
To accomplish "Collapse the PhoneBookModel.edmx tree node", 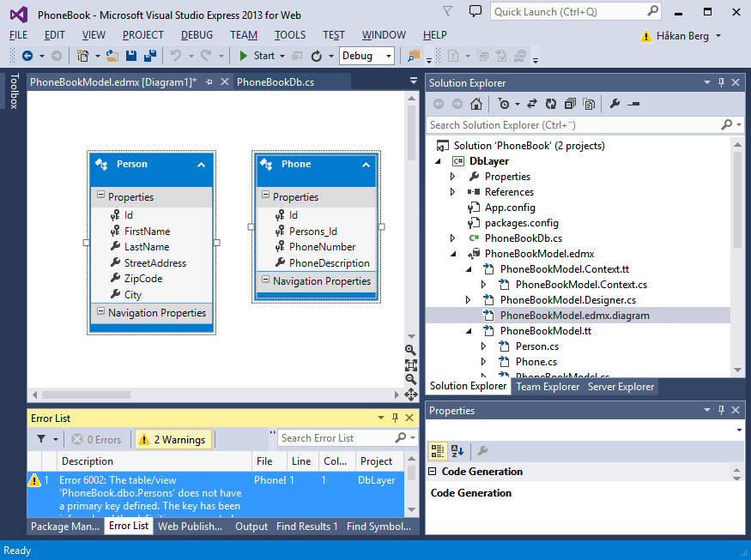I will (452, 254).
